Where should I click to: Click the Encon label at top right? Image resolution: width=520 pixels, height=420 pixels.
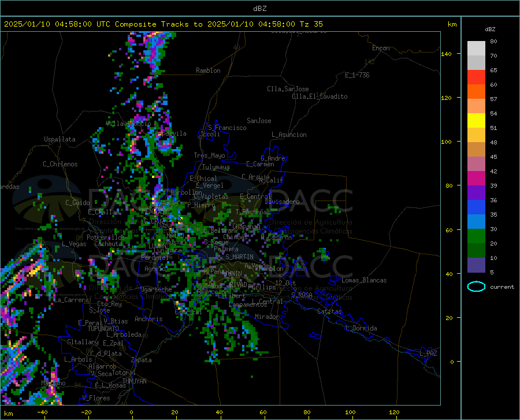tap(381, 48)
